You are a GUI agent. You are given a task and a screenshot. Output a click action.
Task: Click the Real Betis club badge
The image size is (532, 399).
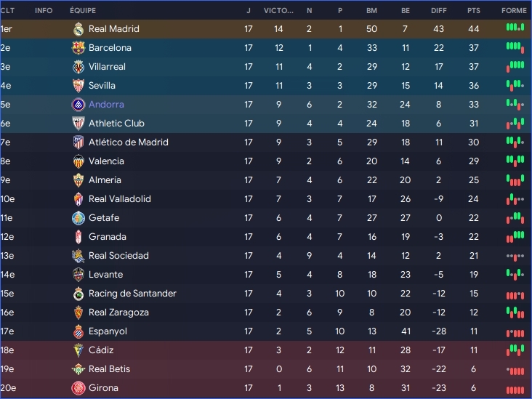(78, 369)
